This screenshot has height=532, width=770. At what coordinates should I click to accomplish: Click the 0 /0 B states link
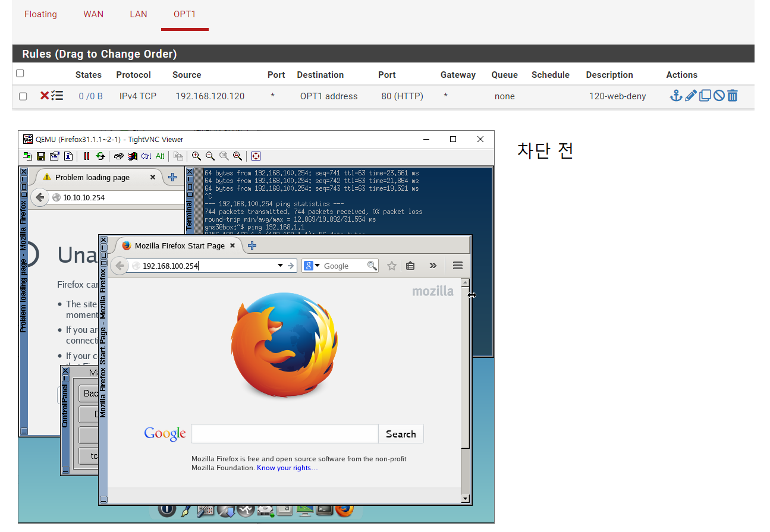coord(90,96)
